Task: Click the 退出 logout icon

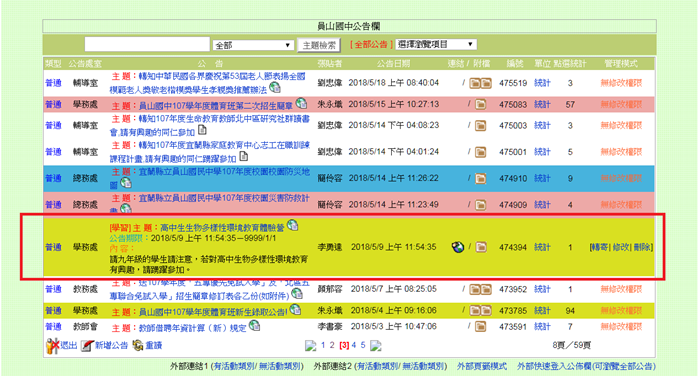Action: tap(53, 346)
